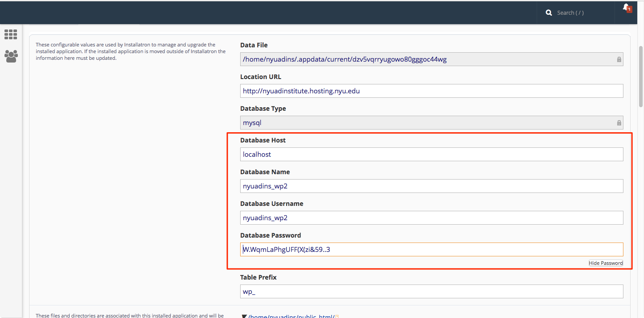Collapse the /home/nyuadins/public_html/ tree arrow
The width and height of the screenshot is (644, 318).
click(x=244, y=317)
